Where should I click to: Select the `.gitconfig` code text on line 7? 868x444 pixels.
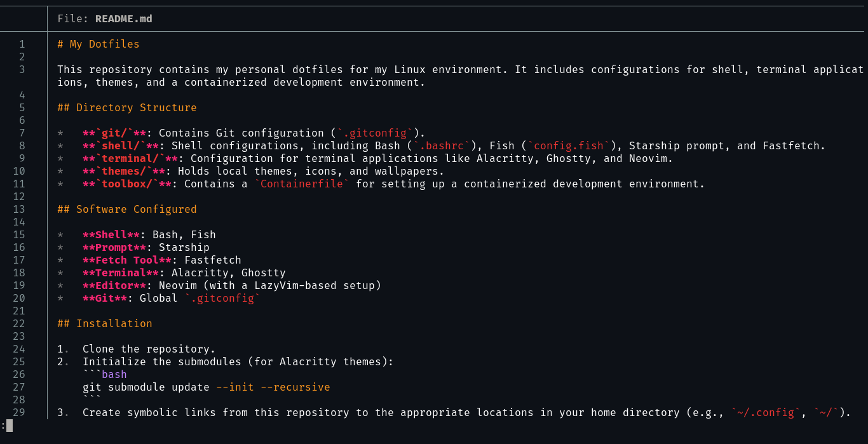click(x=375, y=133)
